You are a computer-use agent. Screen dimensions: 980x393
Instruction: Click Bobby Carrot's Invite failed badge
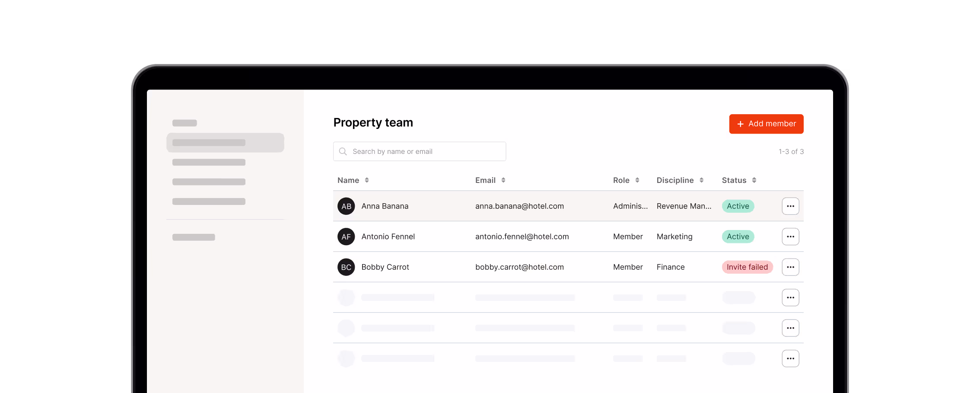click(747, 267)
